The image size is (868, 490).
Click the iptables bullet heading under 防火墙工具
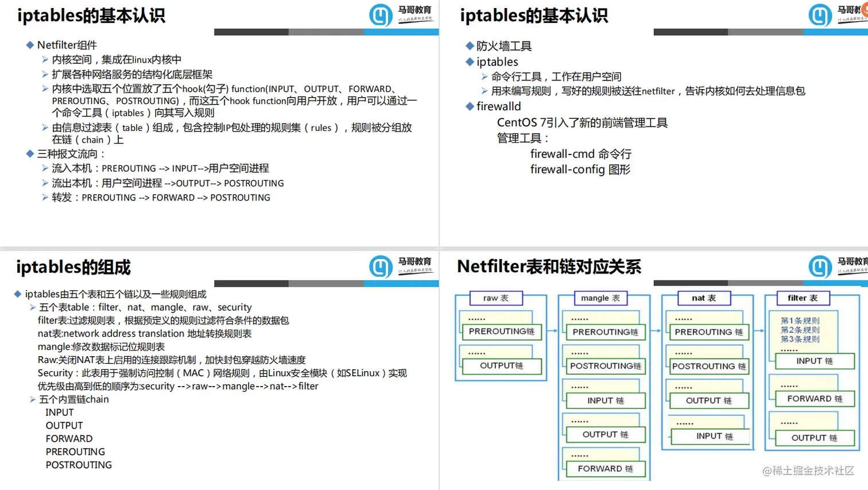[497, 61]
